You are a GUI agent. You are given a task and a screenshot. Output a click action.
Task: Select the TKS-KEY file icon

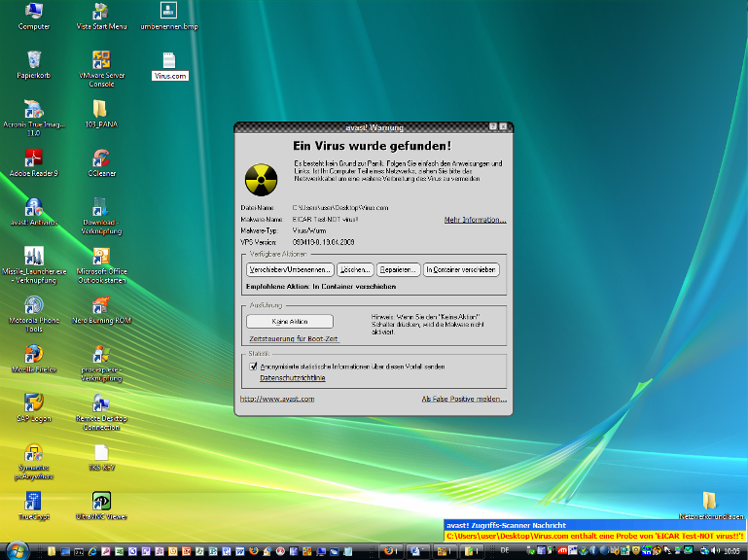[101, 458]
